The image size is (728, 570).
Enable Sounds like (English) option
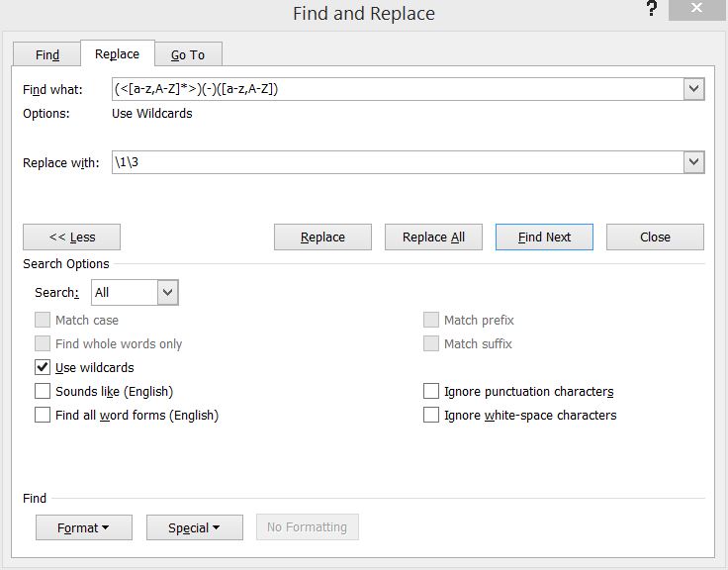click(43, 391)
